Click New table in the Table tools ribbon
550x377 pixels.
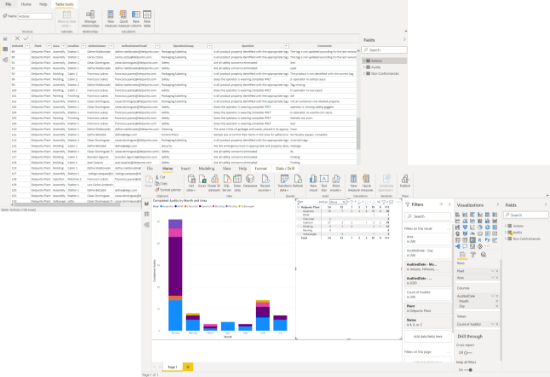[x=147, y=18]
